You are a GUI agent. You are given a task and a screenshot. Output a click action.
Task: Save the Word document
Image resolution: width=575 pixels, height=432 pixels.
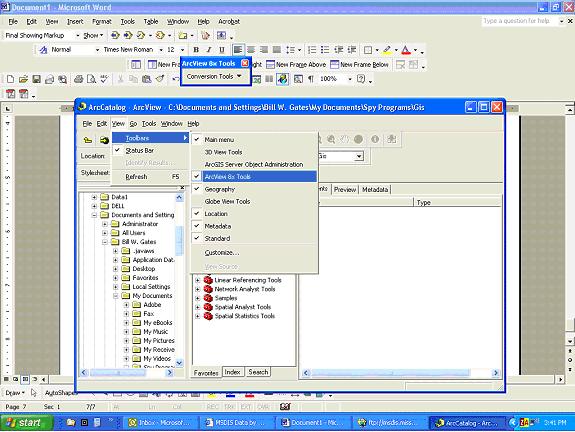(x=36, y=79)
